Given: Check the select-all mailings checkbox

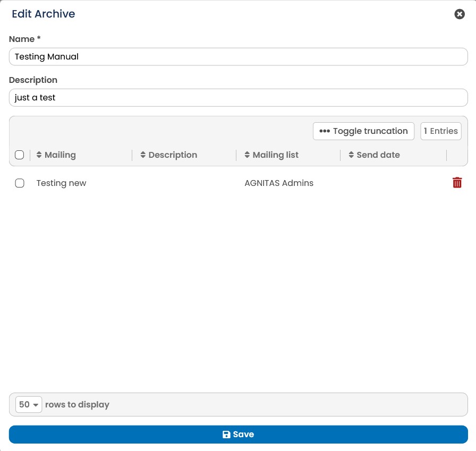Looking at the screenshot, I should 20,155.
